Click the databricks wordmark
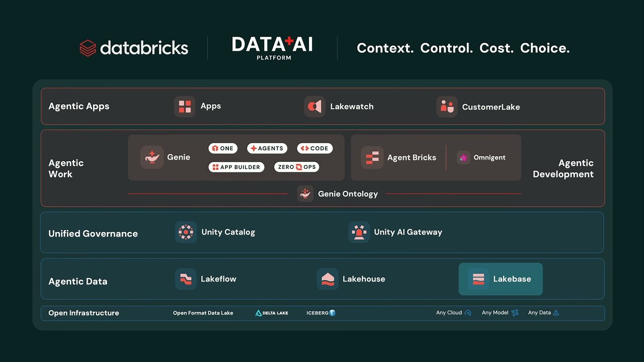The image size is (644, 362). pyautogui.click(x=144, y=48)
